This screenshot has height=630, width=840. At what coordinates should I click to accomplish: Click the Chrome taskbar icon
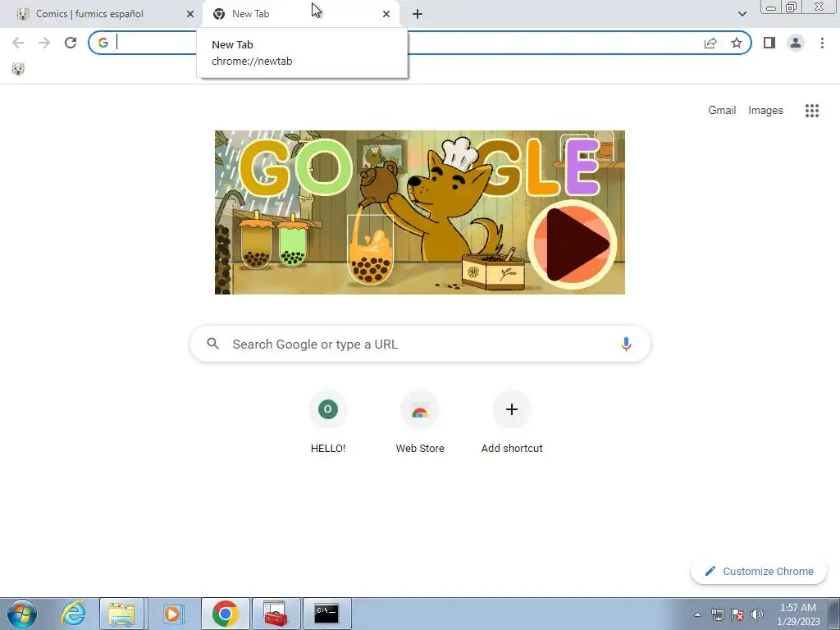225,614
